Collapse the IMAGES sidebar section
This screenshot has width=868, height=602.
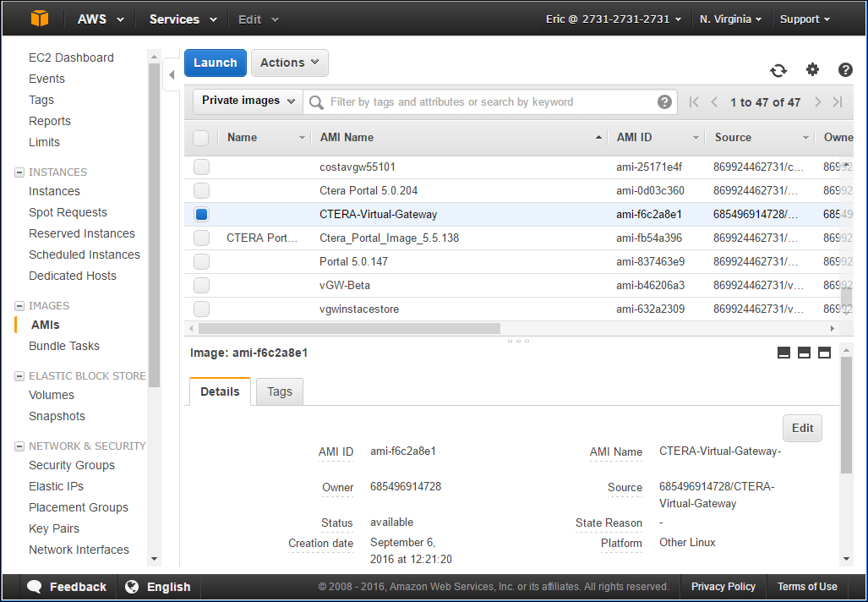(19, 306)
